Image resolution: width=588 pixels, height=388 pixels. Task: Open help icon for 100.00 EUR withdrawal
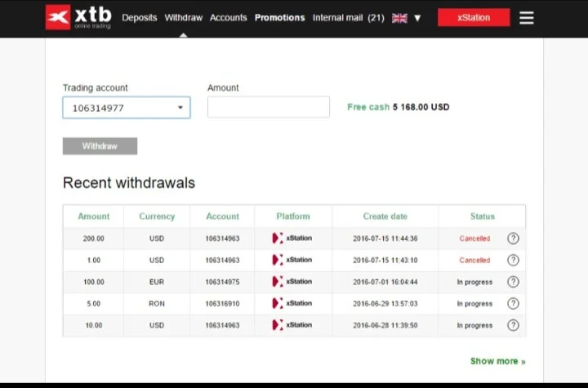[513, 282]
